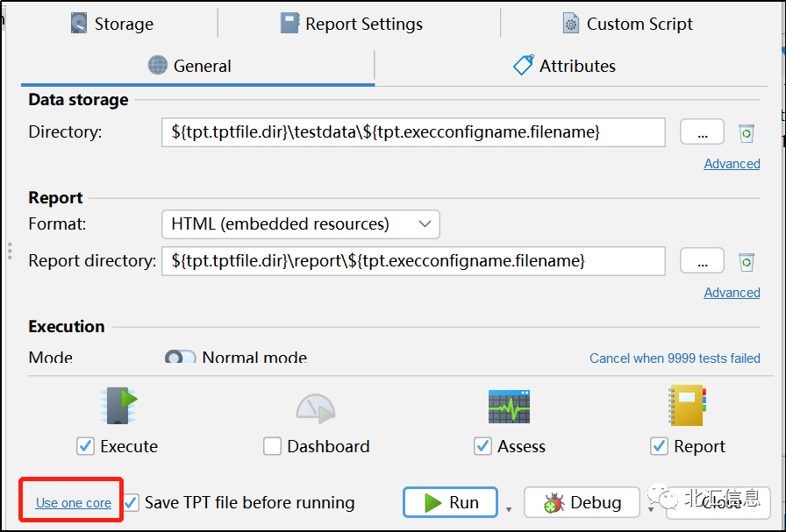786x532 pixels.
Task: Expand the Run button dropdown arrow
Action: coord(508,508)
